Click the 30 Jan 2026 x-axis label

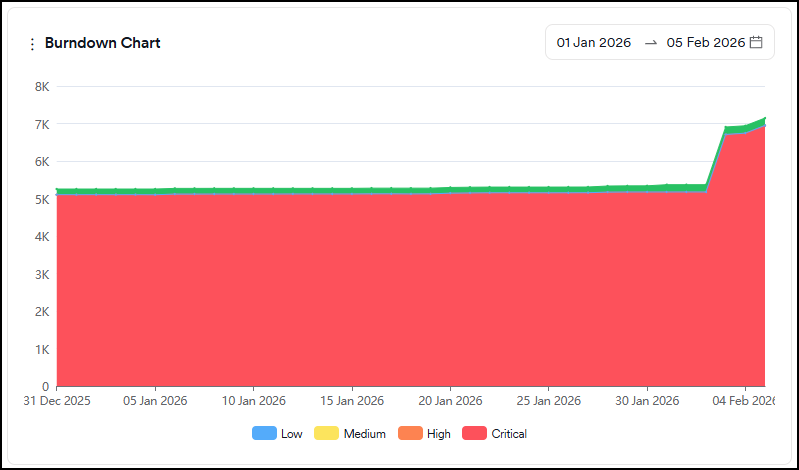647,401
